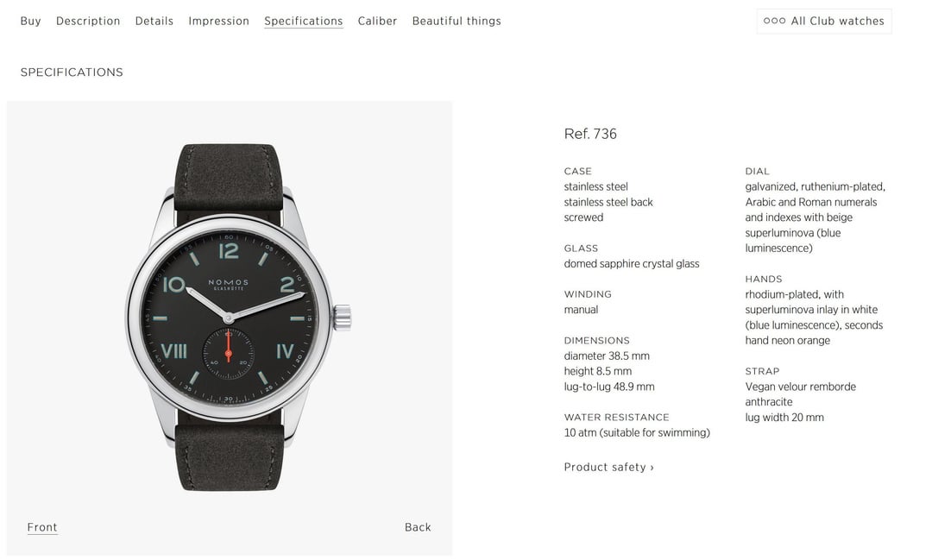The width and height of the screenshot is (932, 560).
Task: Jump to the Description section
Action: coord(88,21)
